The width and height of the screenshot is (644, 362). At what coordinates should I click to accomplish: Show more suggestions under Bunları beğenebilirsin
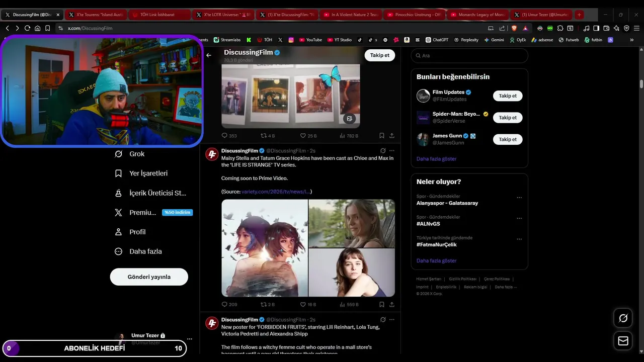[x=436, y=159]
